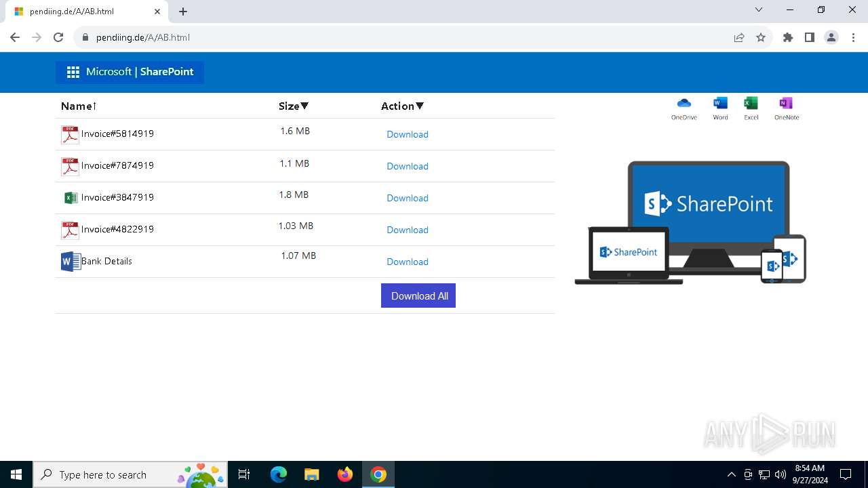Download Invoice#3847919
The height and width of the screenshot is (488, 868).
click(408, 198)
